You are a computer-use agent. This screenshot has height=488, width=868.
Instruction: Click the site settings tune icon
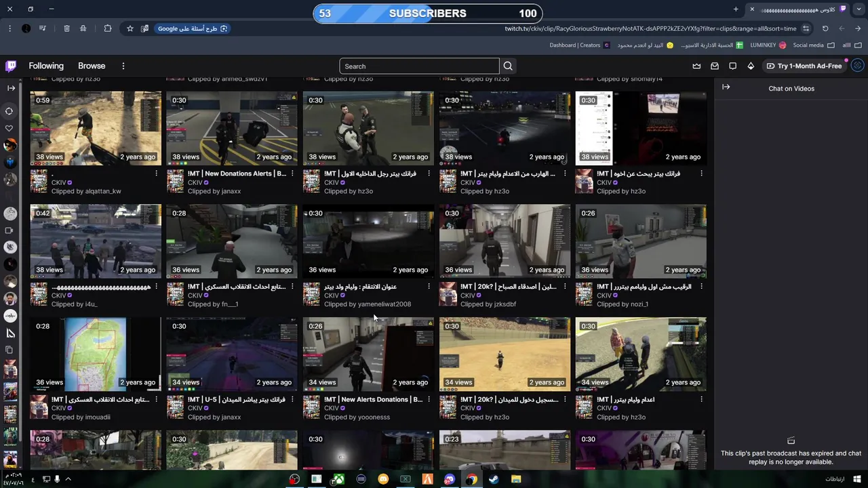pyautogui.click(x=806, y=28)
